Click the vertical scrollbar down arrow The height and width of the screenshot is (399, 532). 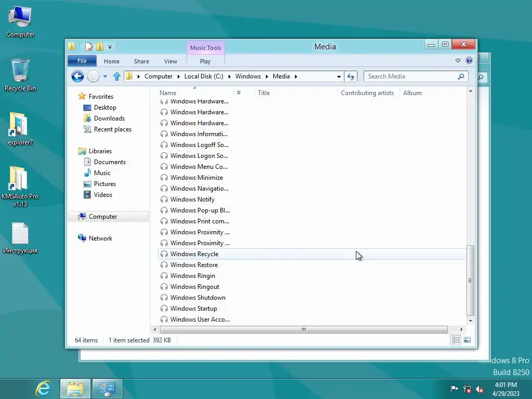[470, 321]
